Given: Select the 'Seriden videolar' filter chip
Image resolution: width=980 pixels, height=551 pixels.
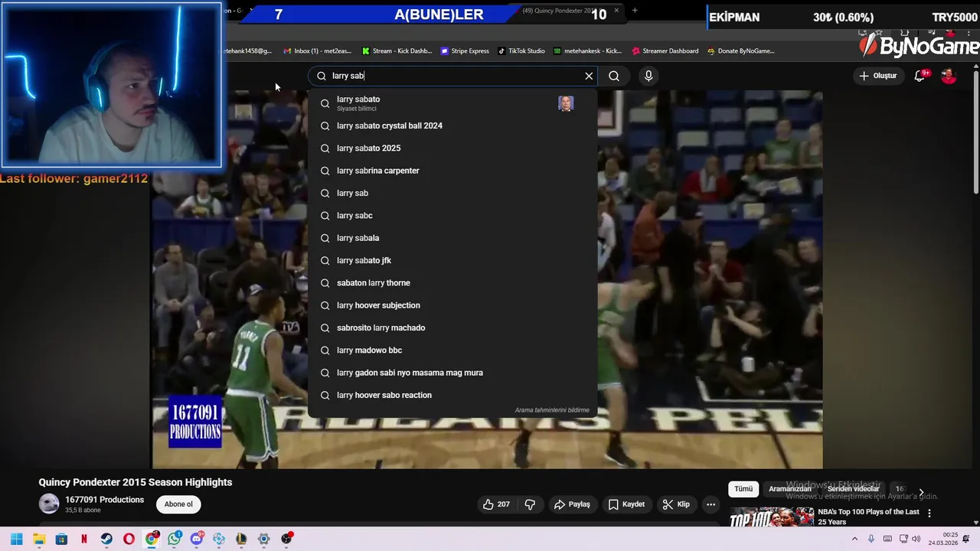Looking at the screenshot, I should click(x=853, y=489).
